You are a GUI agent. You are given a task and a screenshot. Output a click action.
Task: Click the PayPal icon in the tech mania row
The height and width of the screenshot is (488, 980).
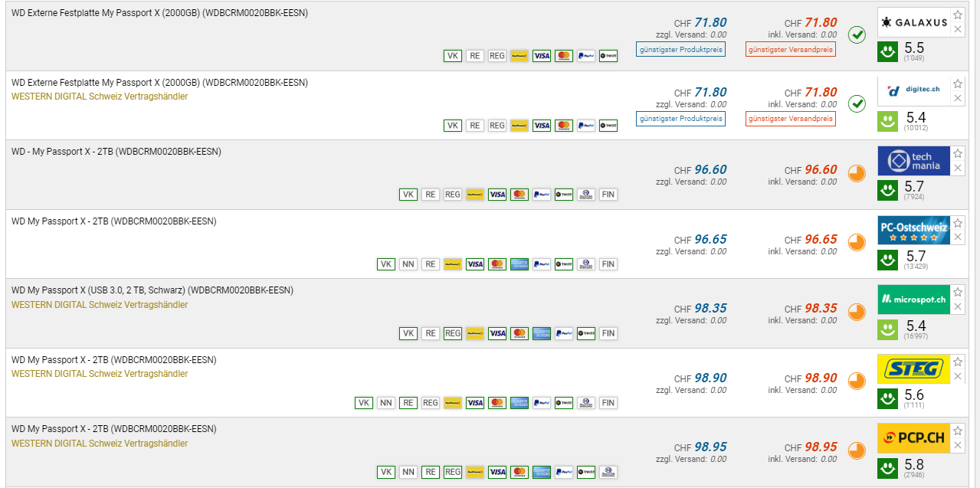542,195
